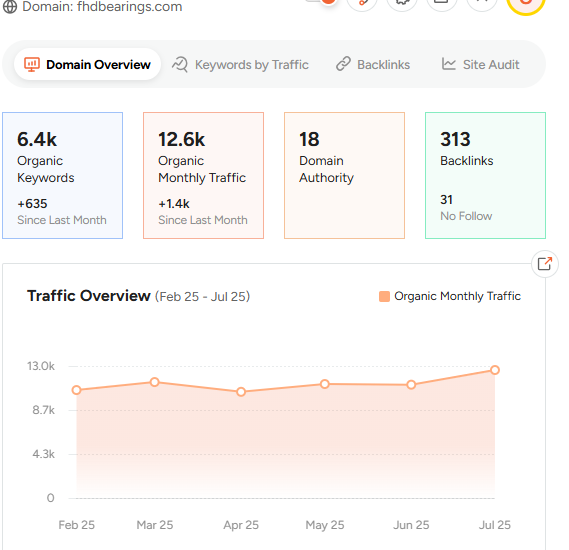
Task: Open the Backlinks tab
Action: click(373, 65)
